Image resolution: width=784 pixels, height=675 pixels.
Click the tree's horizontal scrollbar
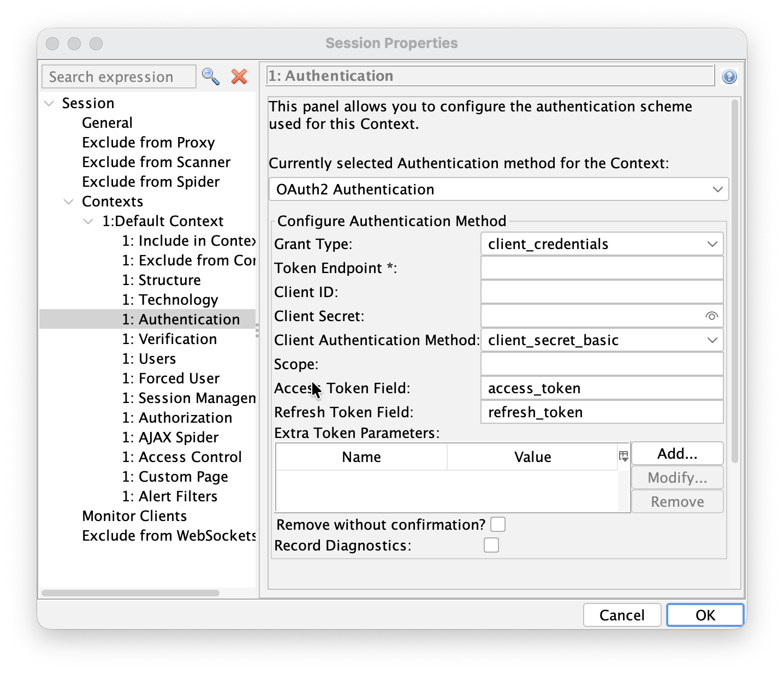(130, 593)
